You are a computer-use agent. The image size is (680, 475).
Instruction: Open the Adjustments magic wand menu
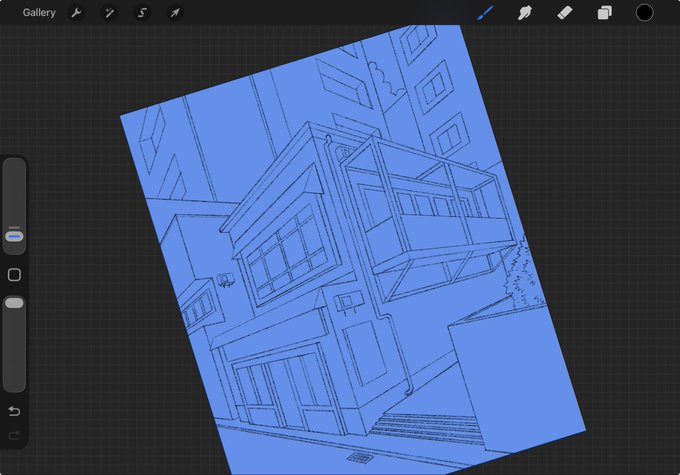pyautogui.click(x=109, y=13)
